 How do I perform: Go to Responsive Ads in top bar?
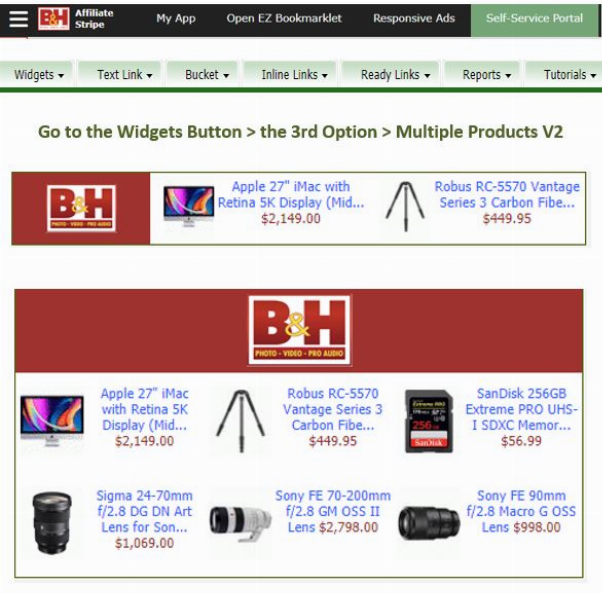(414, 18)
